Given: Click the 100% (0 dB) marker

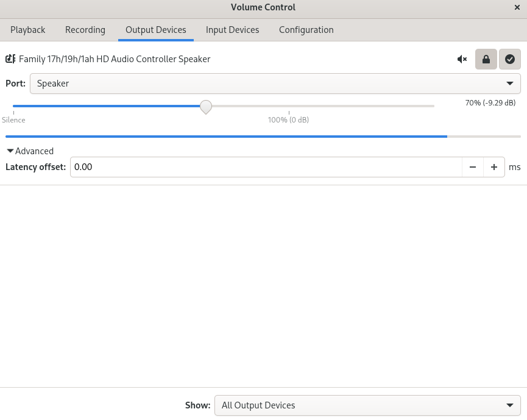Looking at the screenshot, I should (x=288, y=119).
